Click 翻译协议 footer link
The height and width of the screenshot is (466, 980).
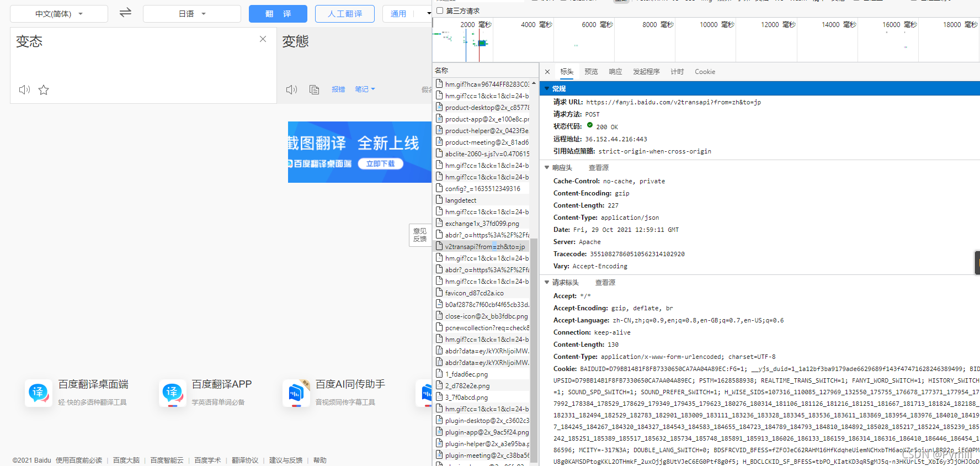point(245,460)
